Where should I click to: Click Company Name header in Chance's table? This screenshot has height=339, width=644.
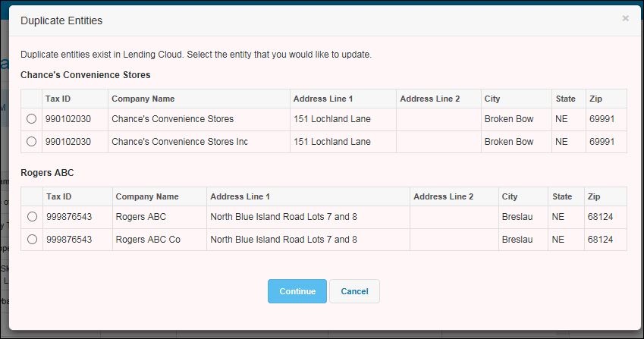pos(143,99)
